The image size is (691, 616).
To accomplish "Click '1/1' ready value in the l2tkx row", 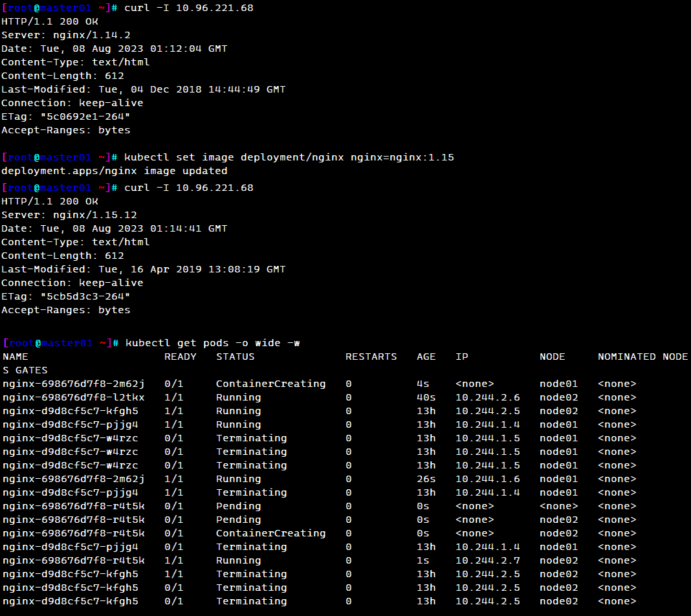I will (x=173, y=397).
